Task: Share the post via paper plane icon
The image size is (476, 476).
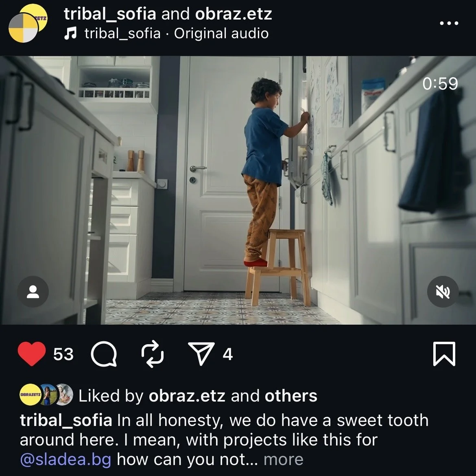Action: tap(201, 354)
